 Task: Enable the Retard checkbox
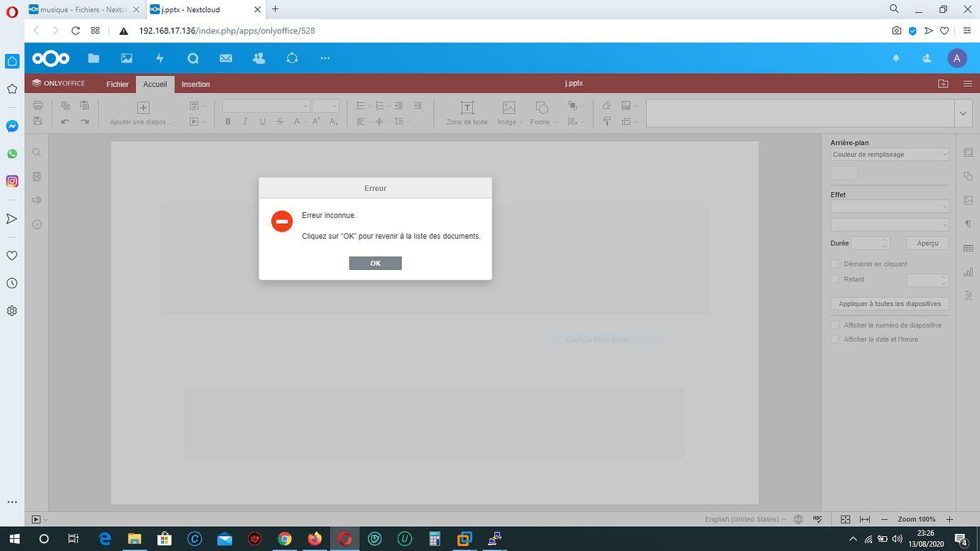pos(834,279)
